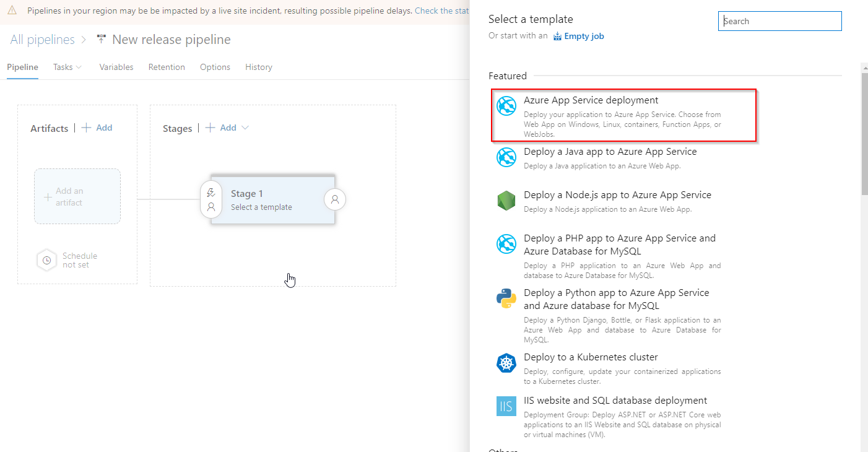Click the Empty job link
Image resolution: width=868 pixels, height=452 pixels.
(584, 36)
